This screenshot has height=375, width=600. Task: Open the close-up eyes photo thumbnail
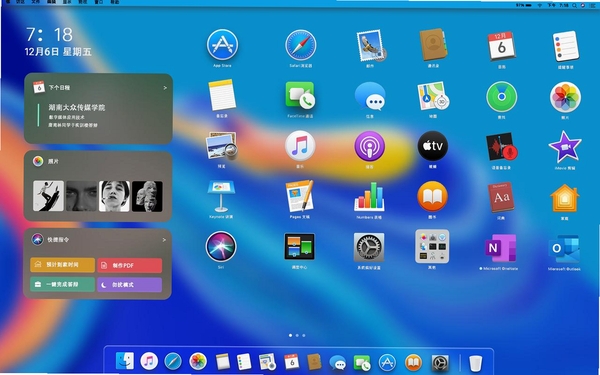(x=81, y=196)
